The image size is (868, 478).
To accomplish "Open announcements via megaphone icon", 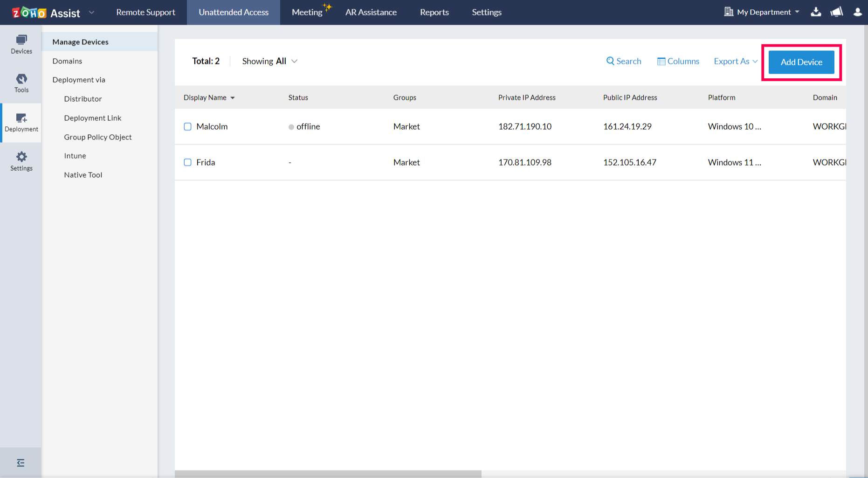I will [x=836, y=12].
